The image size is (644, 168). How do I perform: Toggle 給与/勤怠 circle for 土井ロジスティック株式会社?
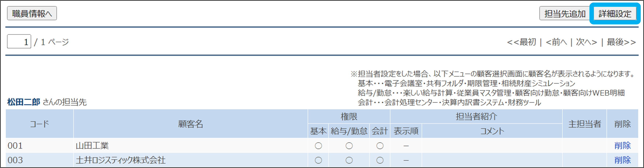[x=349, y=160]
